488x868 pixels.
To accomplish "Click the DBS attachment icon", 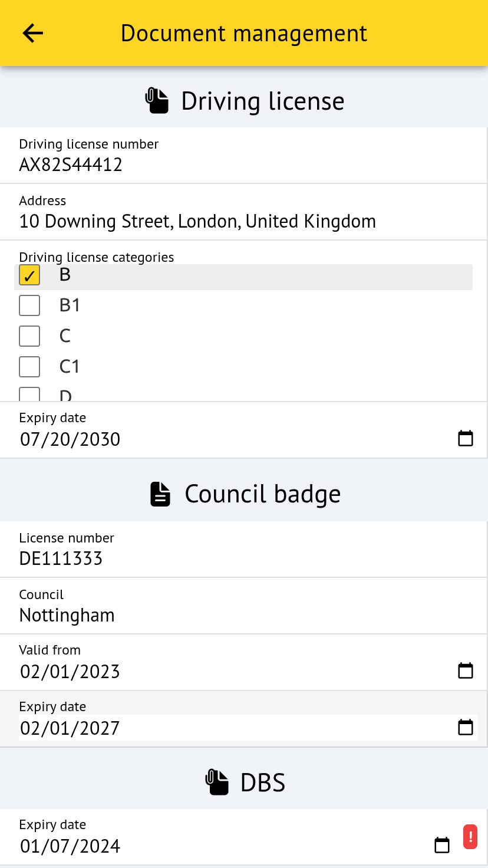I will (217, 782).
